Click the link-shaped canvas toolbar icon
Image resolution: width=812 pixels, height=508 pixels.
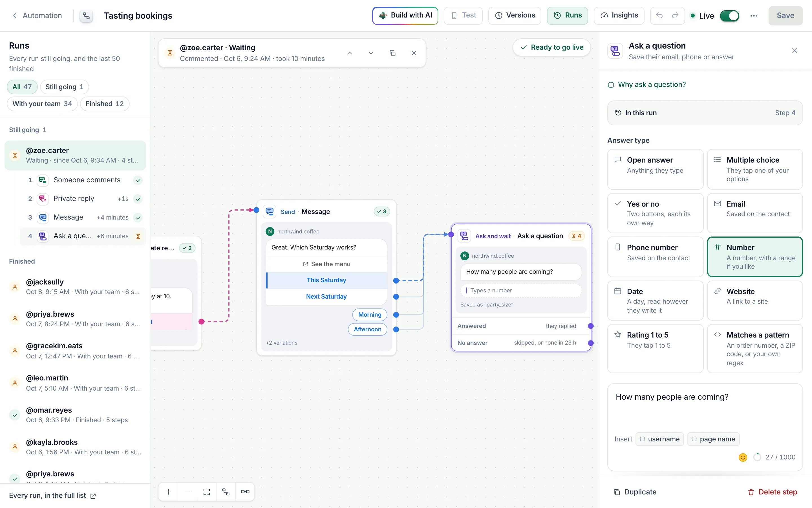[x=245, y=492]
